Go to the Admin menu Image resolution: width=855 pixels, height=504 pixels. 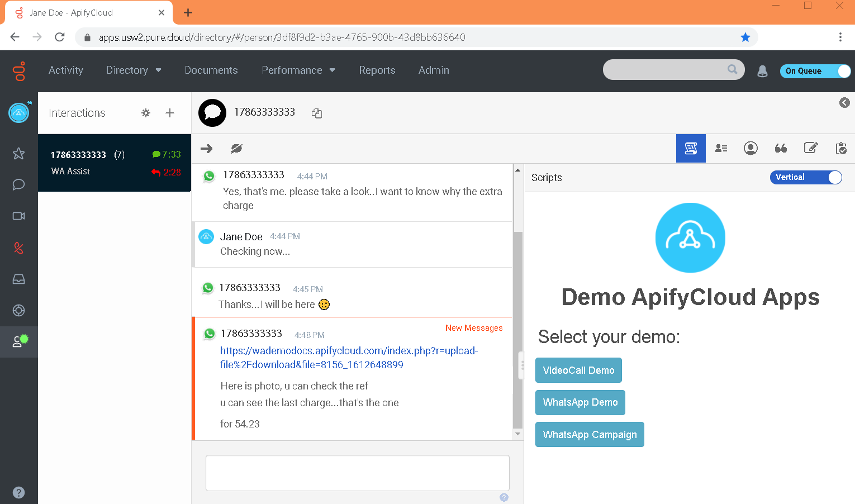[x=434, y=70]
